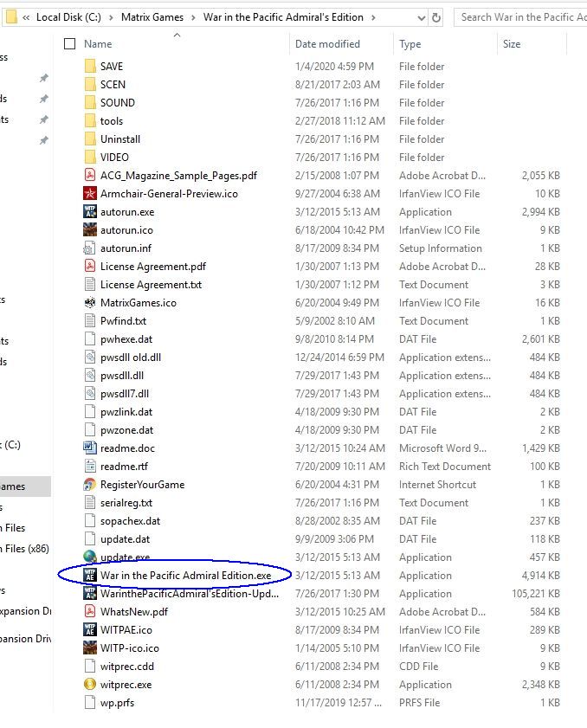
Task: Click the License Agreement.pdf icon
Action: click(90, 266)
